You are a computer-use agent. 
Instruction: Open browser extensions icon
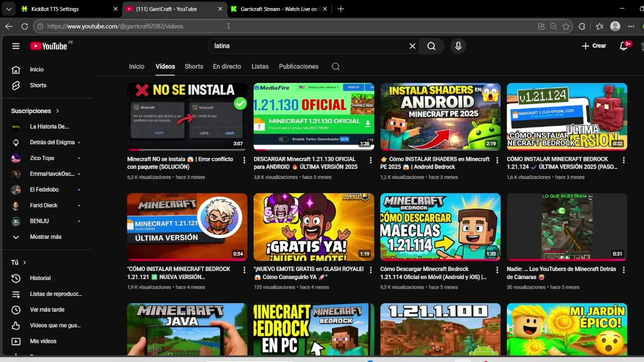pyautogui.click(x=582, y=26)
